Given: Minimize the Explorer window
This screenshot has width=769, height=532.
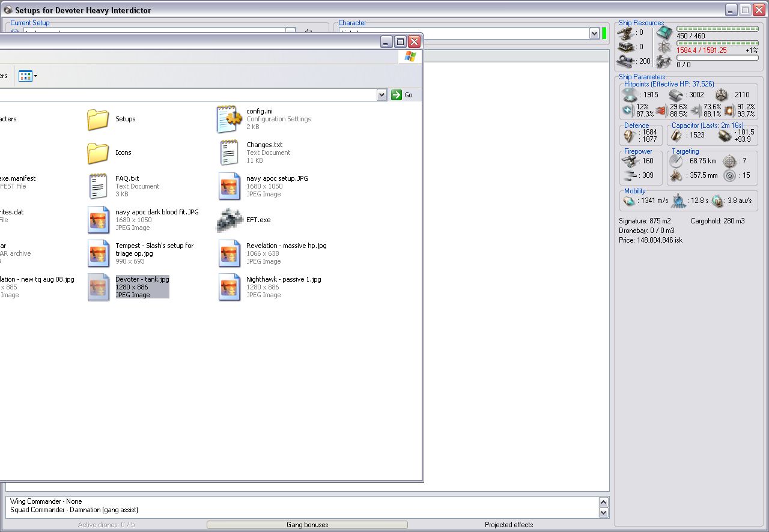Looking at the screenshot, I should 386,41.
